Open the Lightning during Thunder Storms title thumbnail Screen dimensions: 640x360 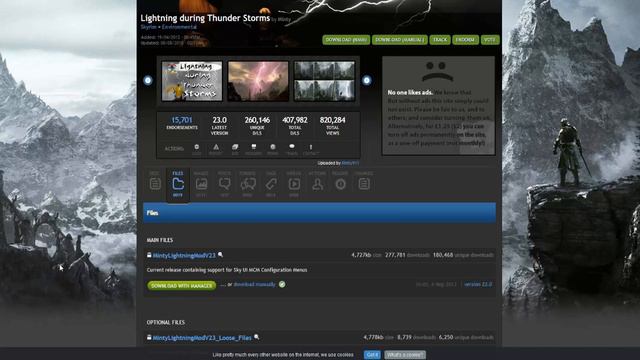tap(192, 81)
